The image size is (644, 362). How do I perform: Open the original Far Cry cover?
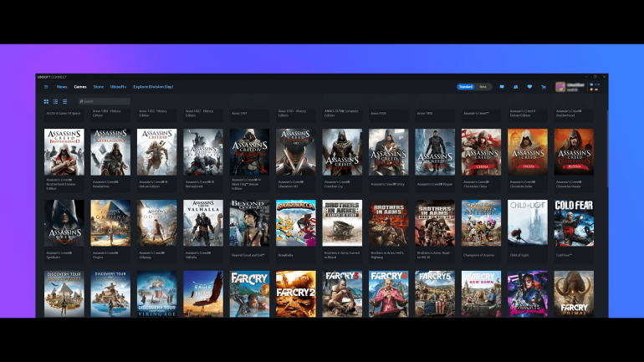point(249,294)
